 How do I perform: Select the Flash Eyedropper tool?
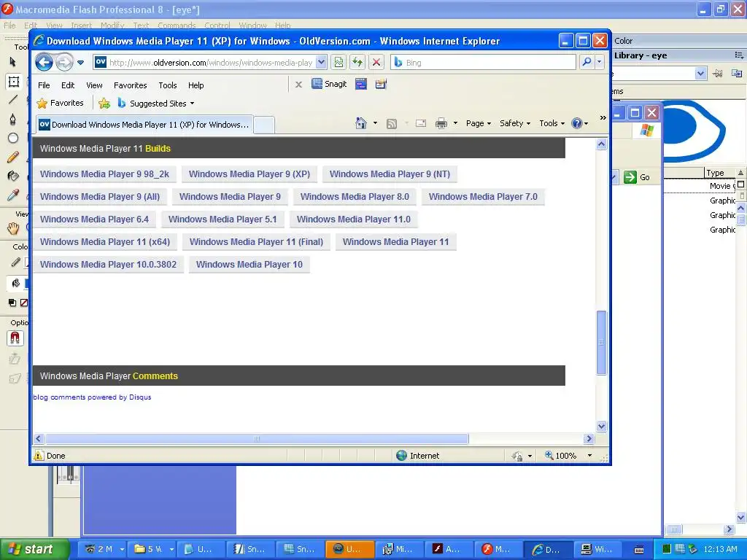coord(13,195)
